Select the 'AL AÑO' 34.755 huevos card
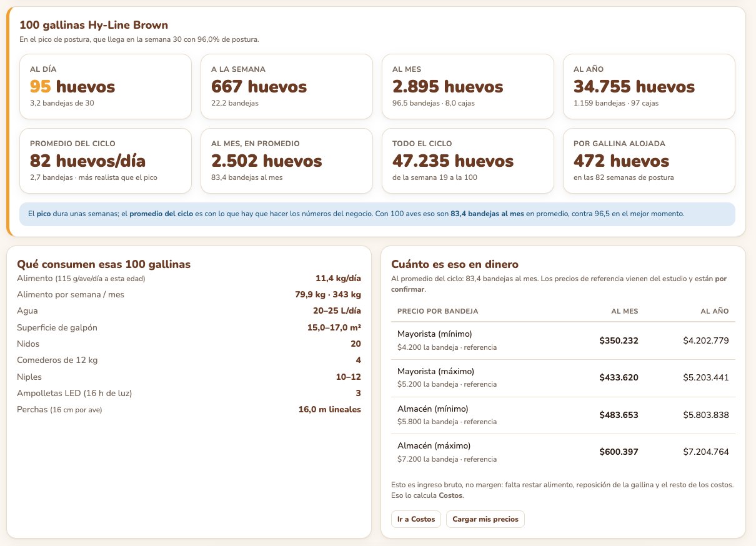The height and width of the screenshot is (546, 756). click(649, 86)
